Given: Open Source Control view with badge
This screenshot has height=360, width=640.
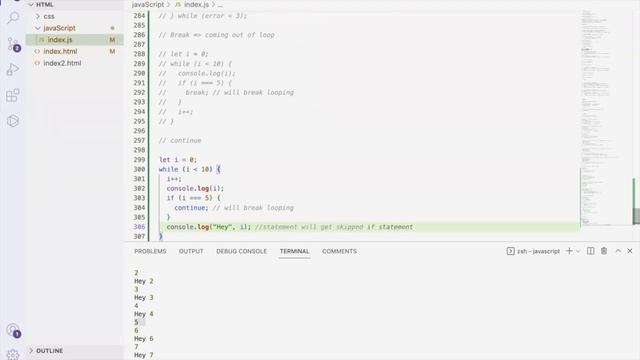Looking at the screenshot, I should 13,44.
